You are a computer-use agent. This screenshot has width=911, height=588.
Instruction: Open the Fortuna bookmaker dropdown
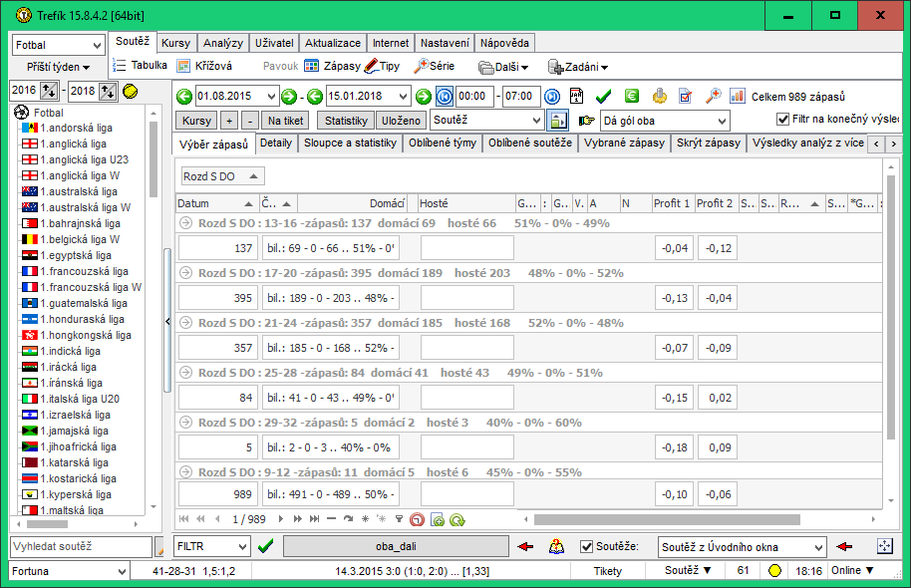(x=69, y=571)
